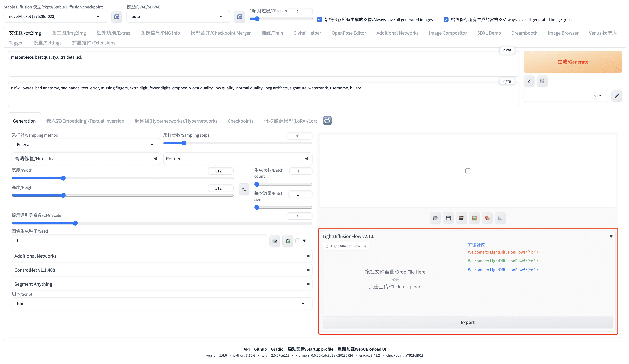The width and height of the screenshot is (629, 364).
Task: Open the SD VAE dropdown
Action: pos(178,16)
